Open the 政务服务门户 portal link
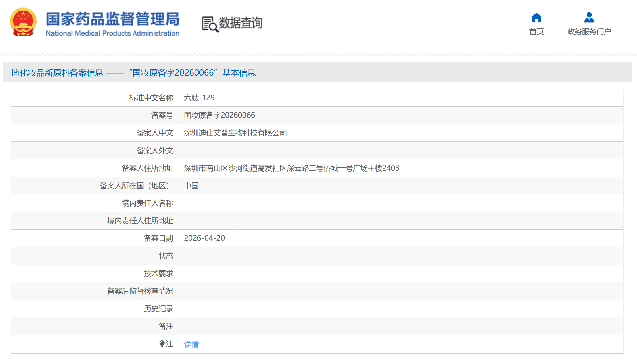This screenshot has height=364, width=637. coord(589,32)
